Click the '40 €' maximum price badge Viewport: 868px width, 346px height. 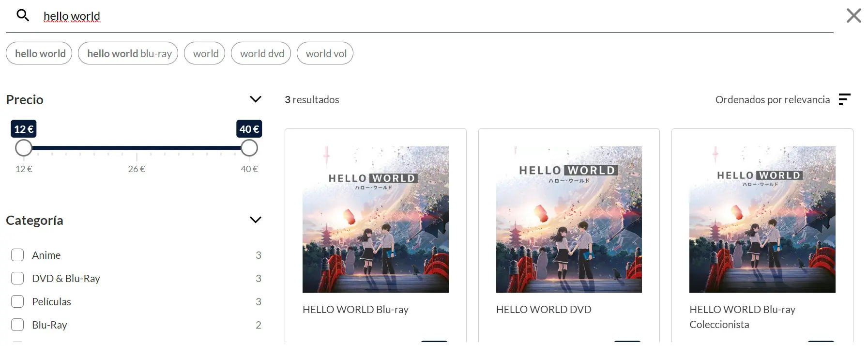pos(249,129)
